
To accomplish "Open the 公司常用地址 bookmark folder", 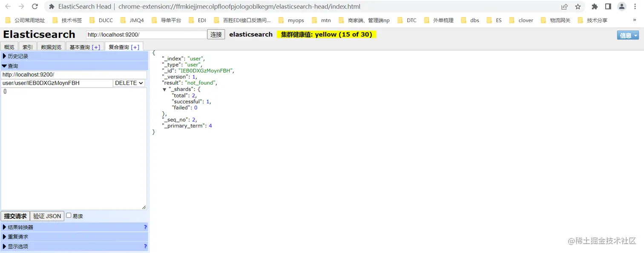I will pyautogui.click(x=25, y=20).
